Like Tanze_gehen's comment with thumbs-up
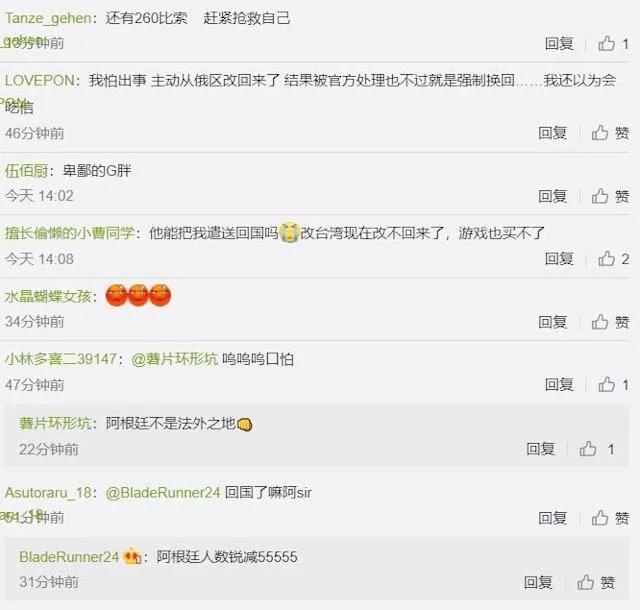The image size is (640, 610). coord(607,43)
